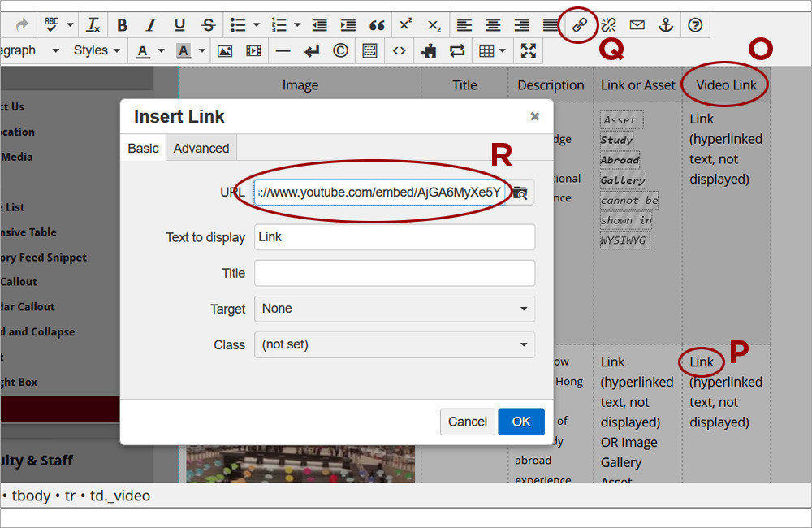This screenshot has height=528, width=812.
Task: Toggle strikethrough formatting
Action: click(x=208, y=25)
